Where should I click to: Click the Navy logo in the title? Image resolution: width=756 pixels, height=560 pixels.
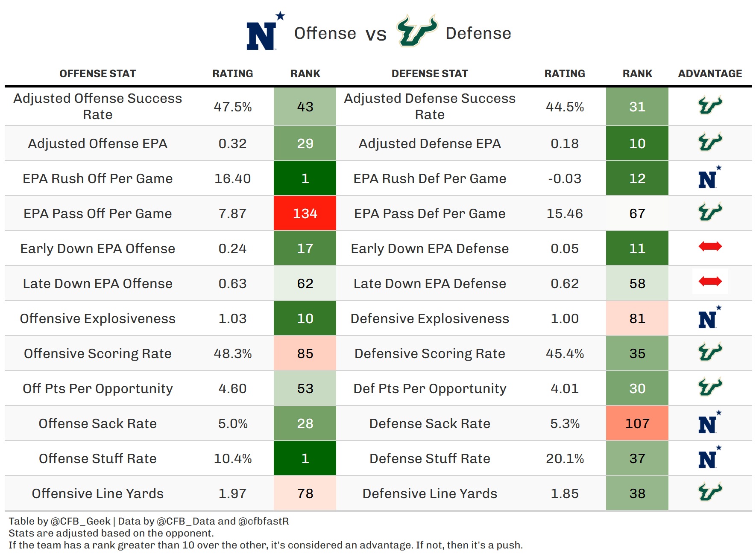pos(263,33)
